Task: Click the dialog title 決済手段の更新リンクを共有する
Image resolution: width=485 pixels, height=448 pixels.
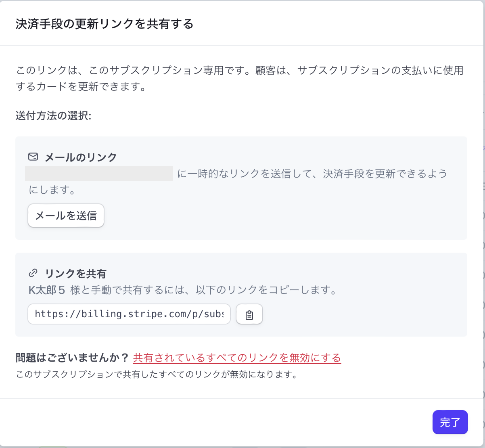Action: pos(105,24)
